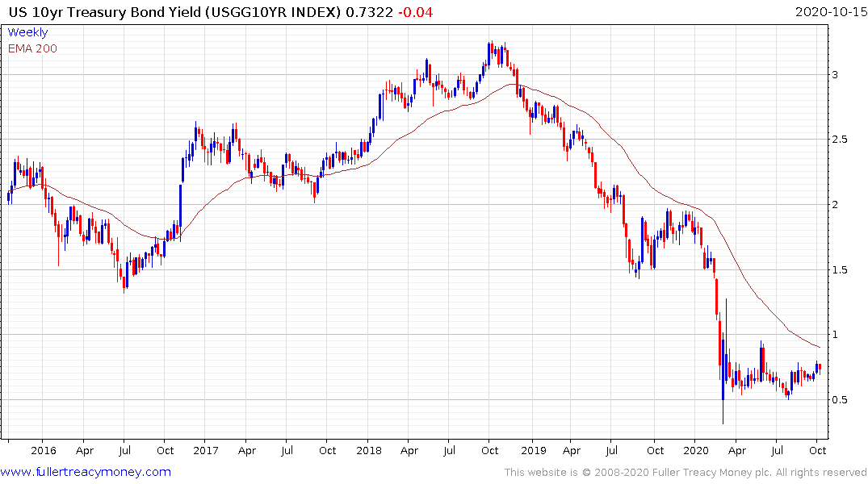Click the '2018' x-axis label
Image resolution: width=868 pixels, height=484 pixels.
tap(369, 450)
